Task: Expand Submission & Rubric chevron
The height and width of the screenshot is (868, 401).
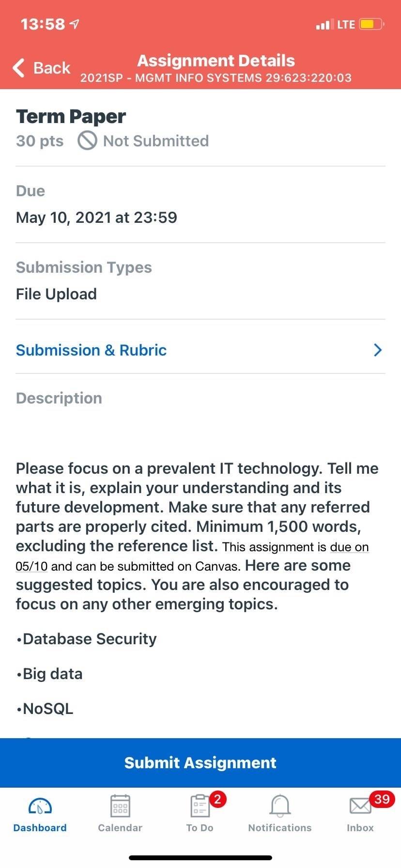Action: [x=378, y=350]
